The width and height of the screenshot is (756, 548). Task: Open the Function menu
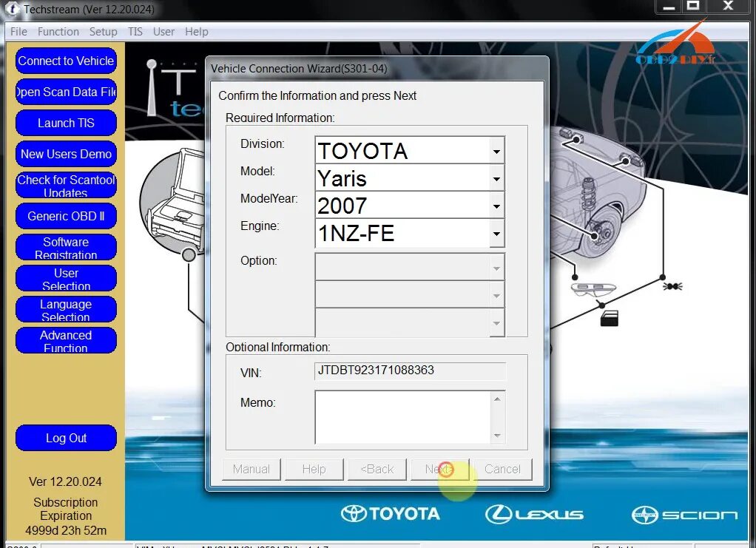point(58,32)
